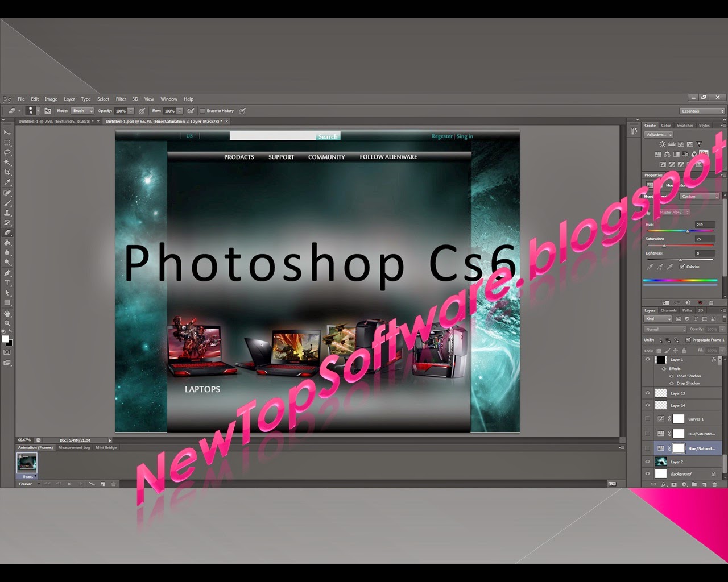
Task: Select the Healing Brush tool
Action: [7, 193]
